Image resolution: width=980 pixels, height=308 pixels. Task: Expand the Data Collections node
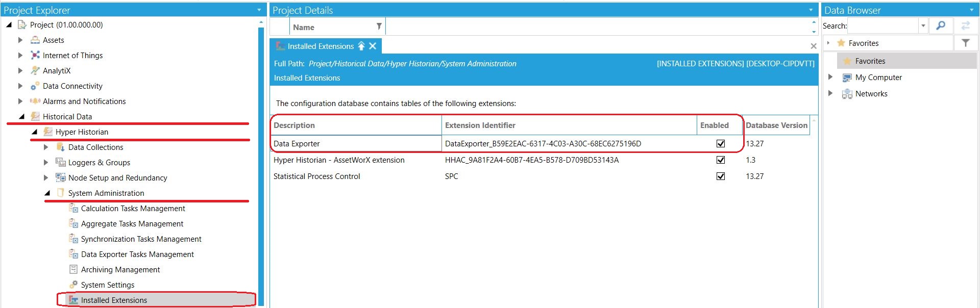click(46, 147)
